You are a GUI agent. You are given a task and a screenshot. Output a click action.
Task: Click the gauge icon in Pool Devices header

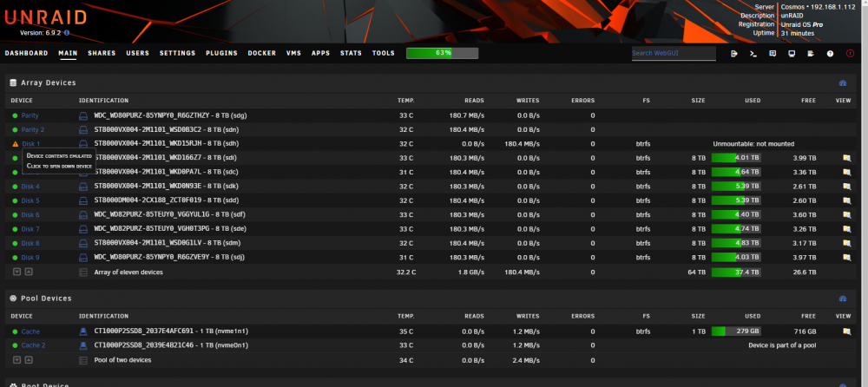pyautogui.click(x=843, y=298)
